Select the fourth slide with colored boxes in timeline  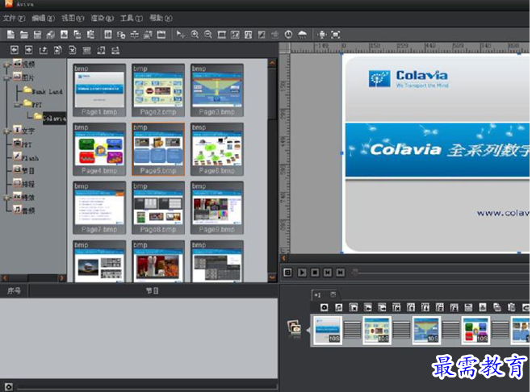pyautogui.click(x=475, y=330)
